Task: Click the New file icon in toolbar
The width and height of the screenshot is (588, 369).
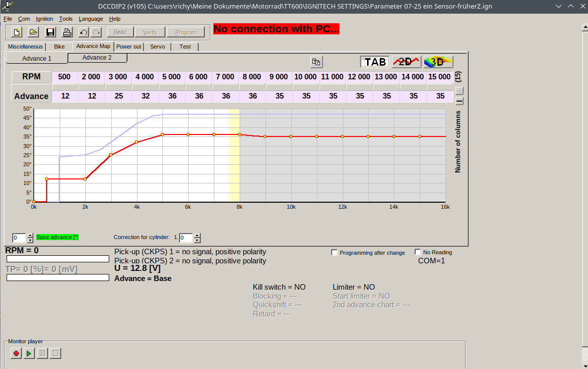Action: coord(17,32)
